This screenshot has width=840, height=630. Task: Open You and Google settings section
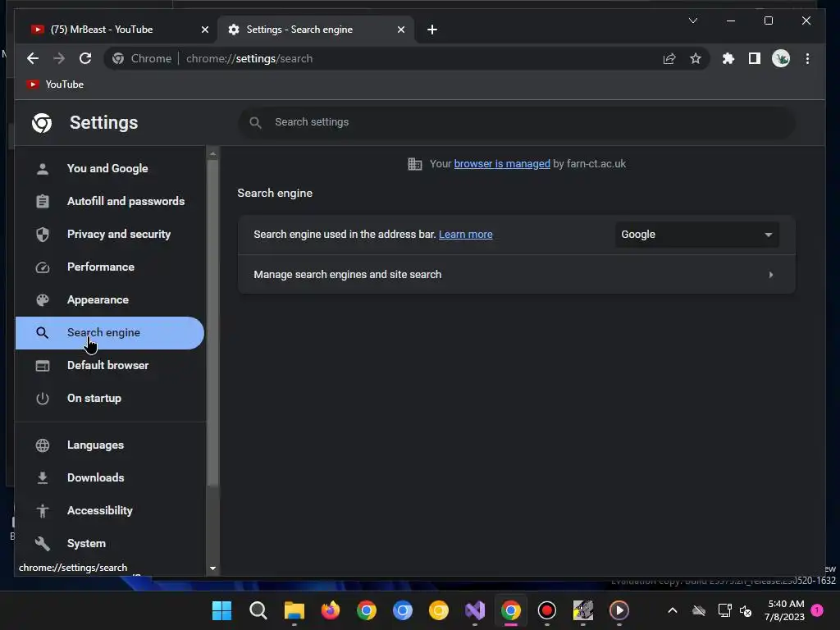click(x=110, y=168)
